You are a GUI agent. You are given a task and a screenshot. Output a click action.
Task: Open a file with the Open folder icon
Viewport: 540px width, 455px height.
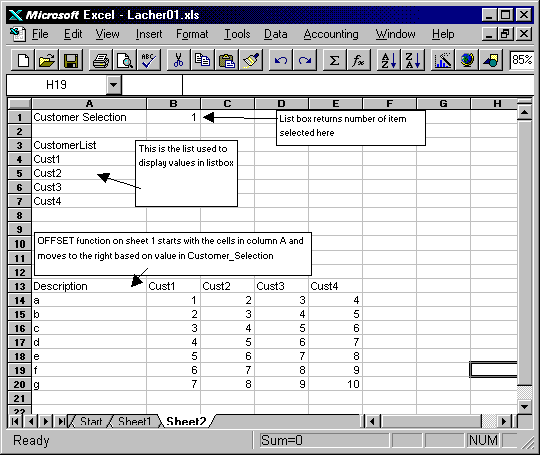47,60
